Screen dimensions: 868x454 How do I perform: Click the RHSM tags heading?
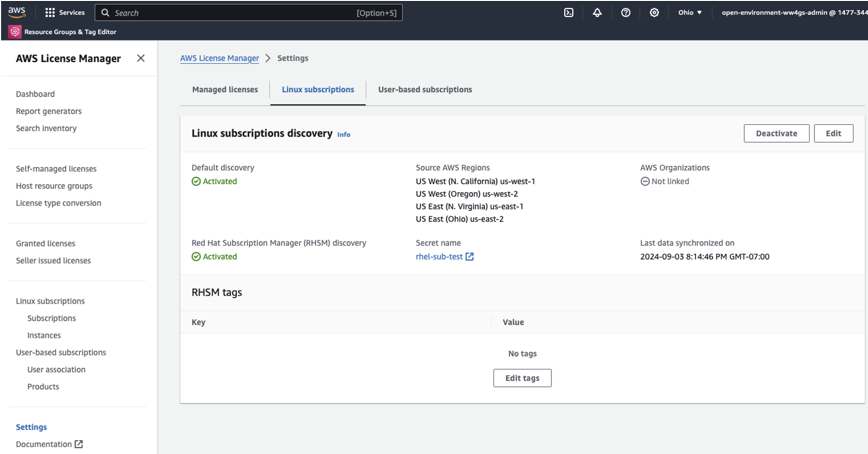click(x=217, y=292)
